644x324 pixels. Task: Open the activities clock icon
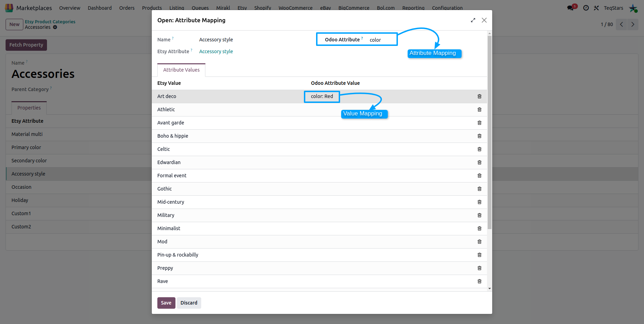click(586, 8)
